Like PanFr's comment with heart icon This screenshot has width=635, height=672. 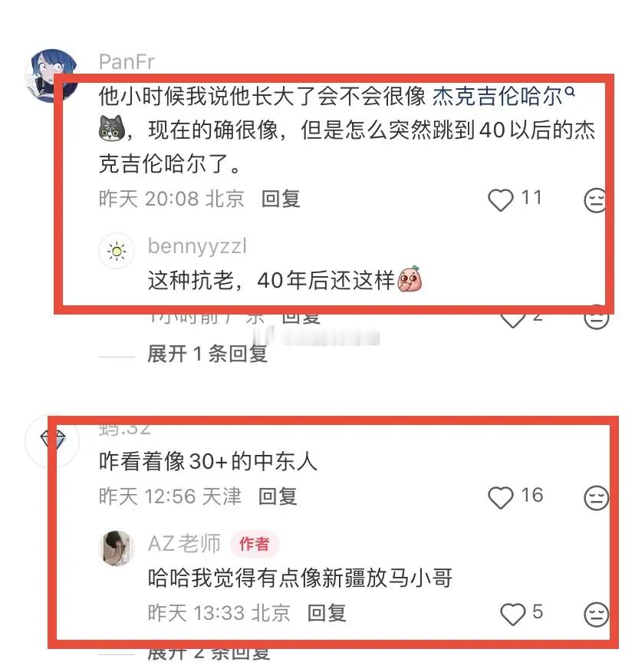501,199
